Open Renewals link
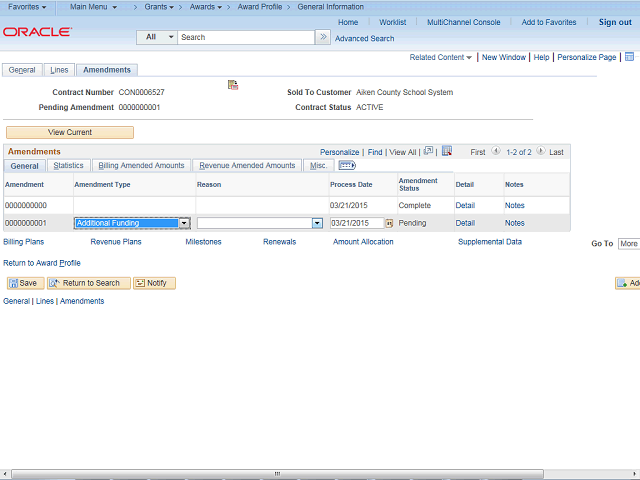The height and width of the screenshot is (480, 640). 280,242
